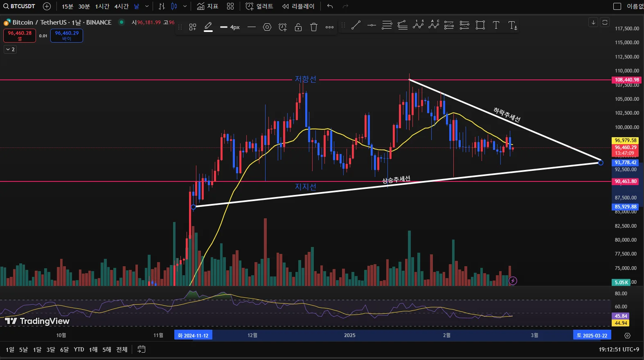This screenshot has width=644, height=360.
Task: Open the 지표 indicators menu
Action: click(x=207, y=6)
